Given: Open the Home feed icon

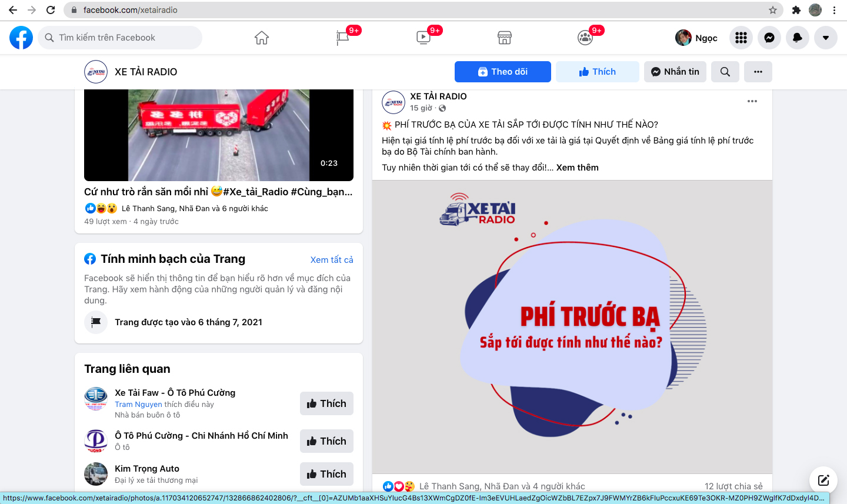Looking at the screenshot, I should pos(262,38).
